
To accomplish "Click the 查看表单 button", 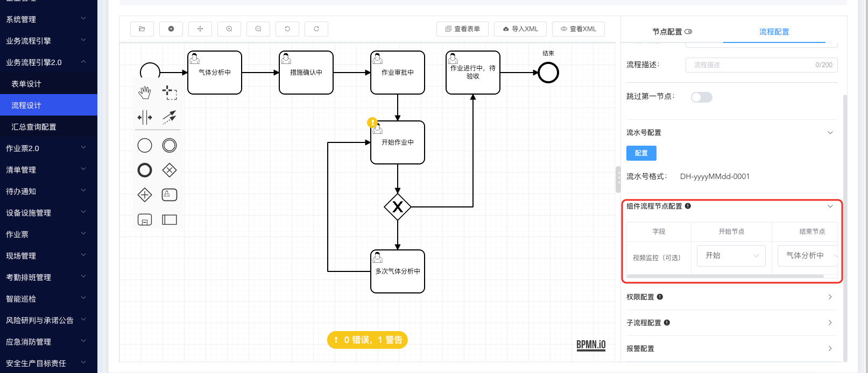I will tap(462, 29).
